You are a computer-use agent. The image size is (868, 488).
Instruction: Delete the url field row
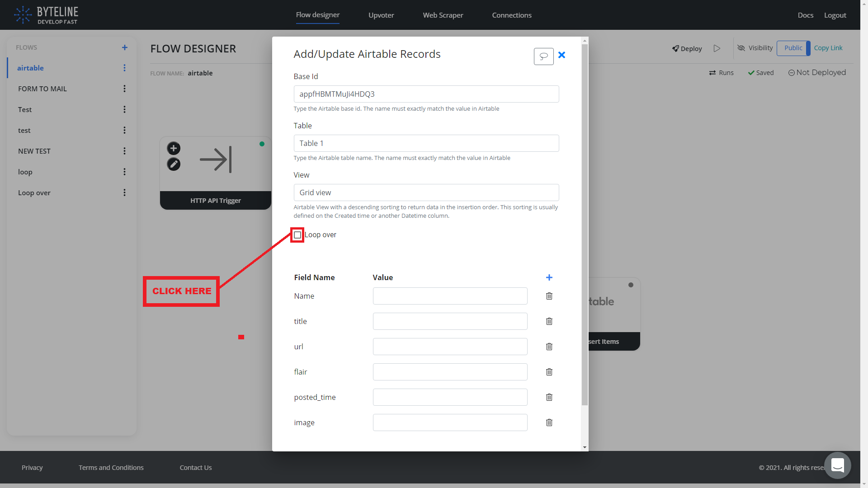[x=549, y=347]
